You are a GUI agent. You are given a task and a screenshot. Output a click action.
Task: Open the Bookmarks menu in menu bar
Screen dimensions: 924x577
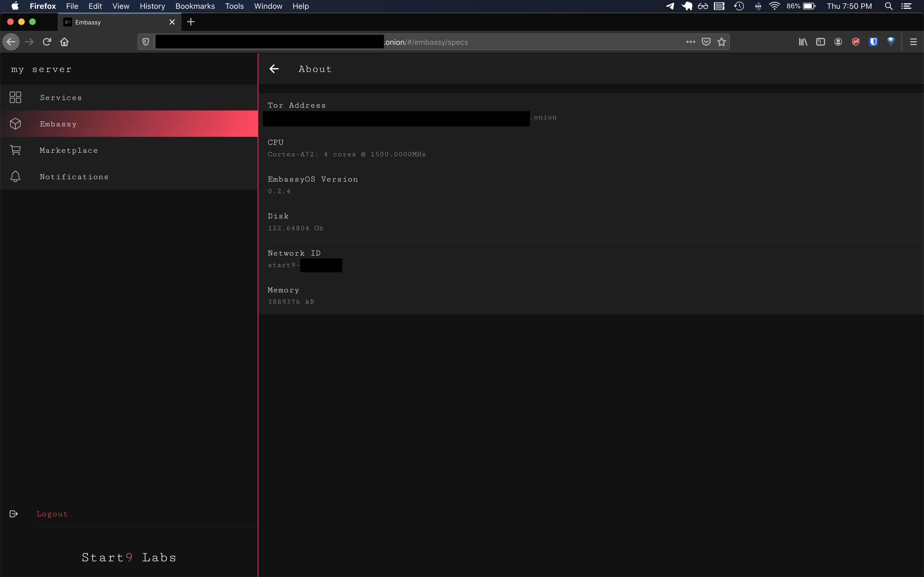(195, 6)
